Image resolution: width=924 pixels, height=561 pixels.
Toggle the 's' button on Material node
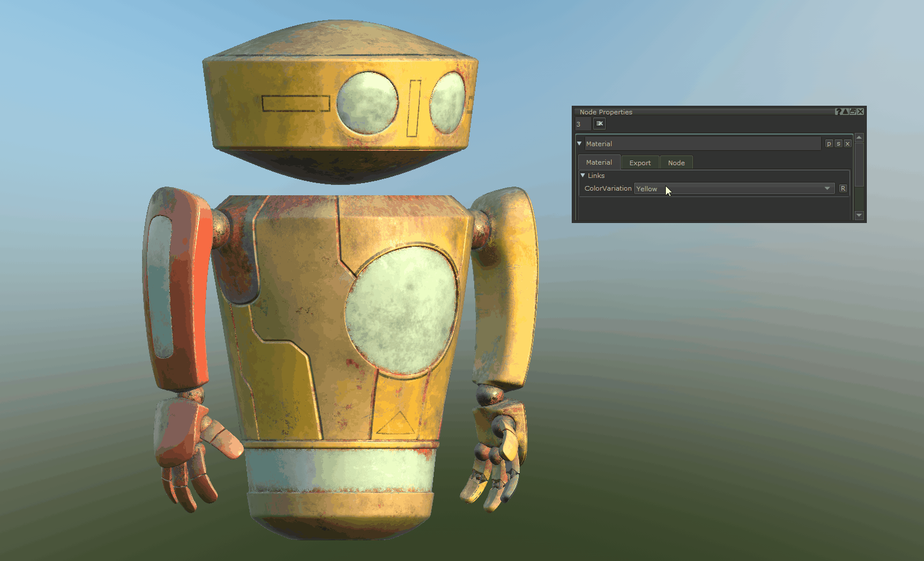pyautogui.click(x=838, y=144)
